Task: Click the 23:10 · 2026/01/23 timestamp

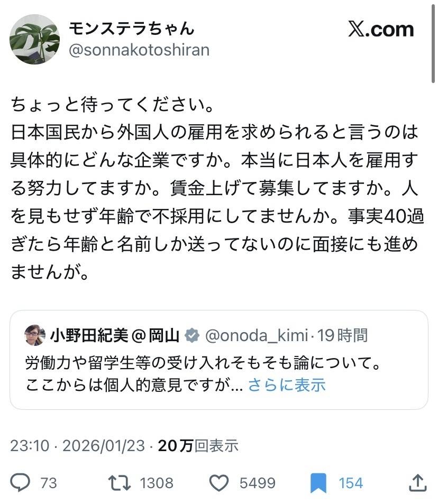Action: (x=77, y=445)
